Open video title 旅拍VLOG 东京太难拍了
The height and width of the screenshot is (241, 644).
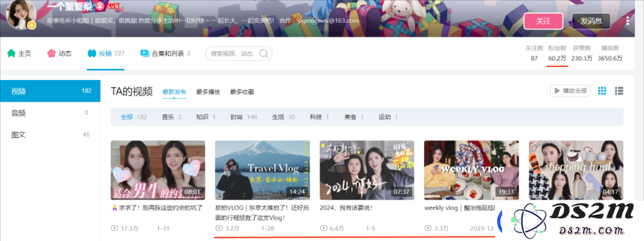tap(262, 213)
